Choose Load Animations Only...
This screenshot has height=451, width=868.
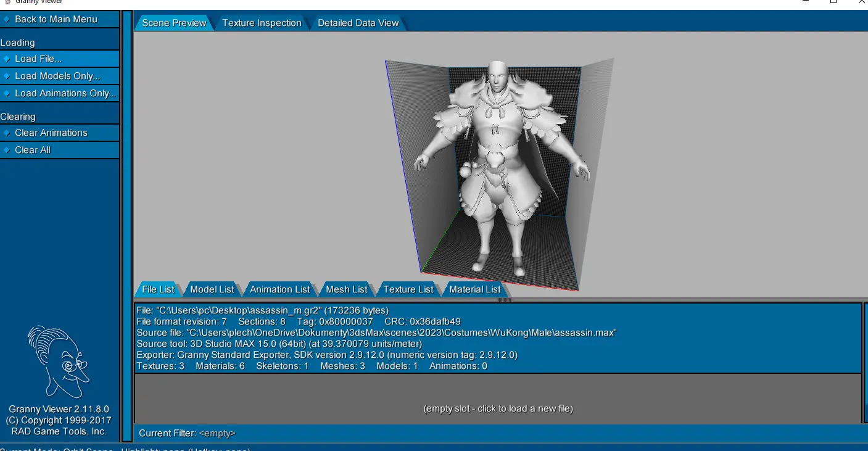(59, 93)
